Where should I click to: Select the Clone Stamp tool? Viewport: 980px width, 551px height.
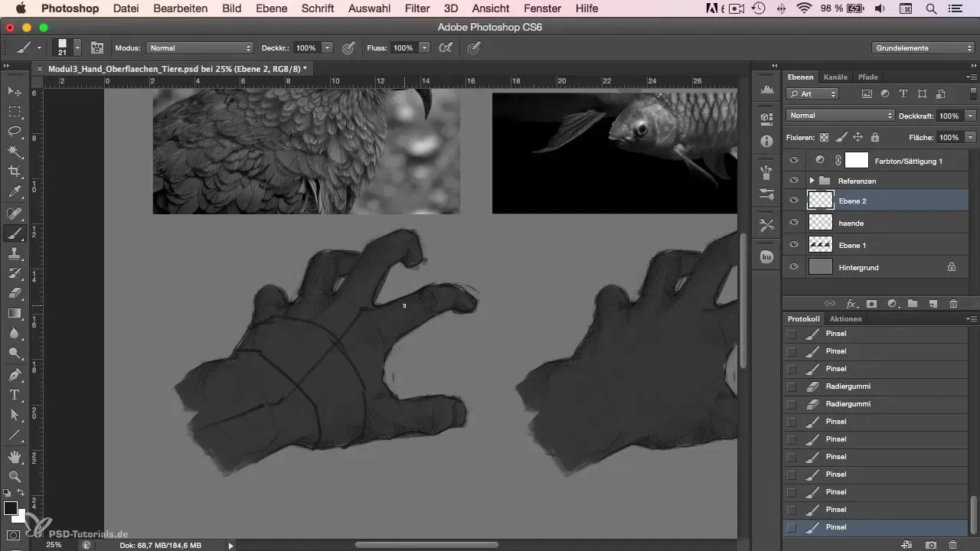click(x=15, y=253)
